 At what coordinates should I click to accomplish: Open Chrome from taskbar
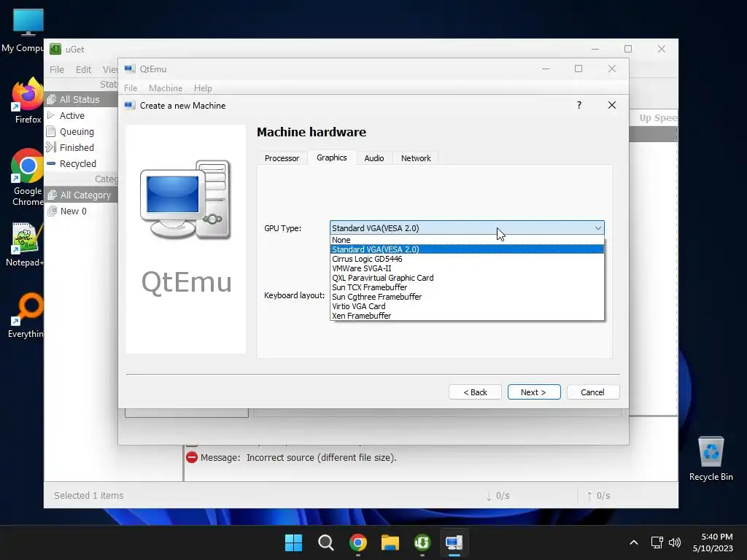point(357,542)
